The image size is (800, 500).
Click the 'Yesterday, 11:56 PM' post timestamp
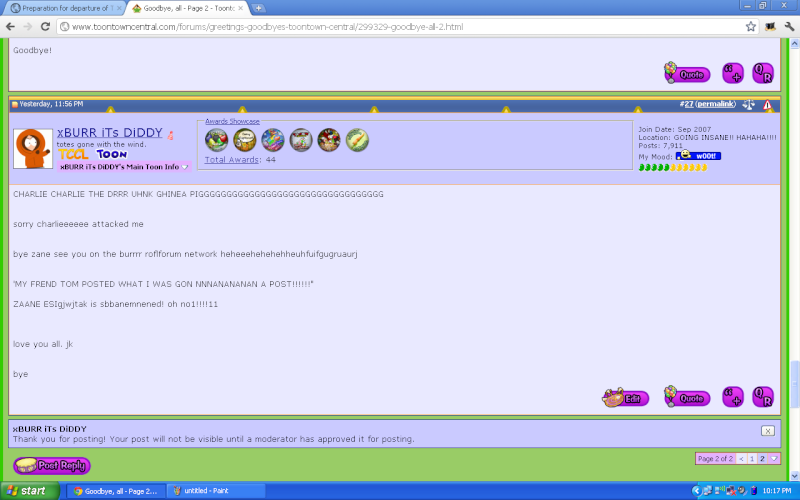click(51, 104)
